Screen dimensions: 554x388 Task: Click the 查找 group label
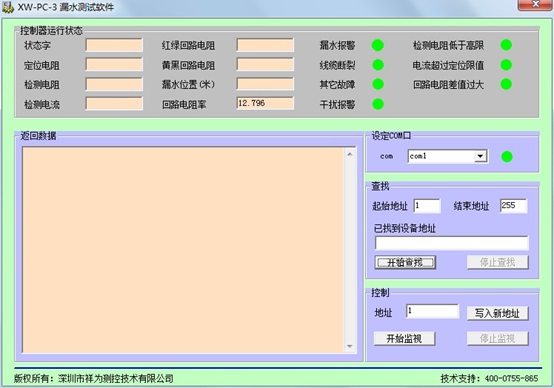pos(380,186)
